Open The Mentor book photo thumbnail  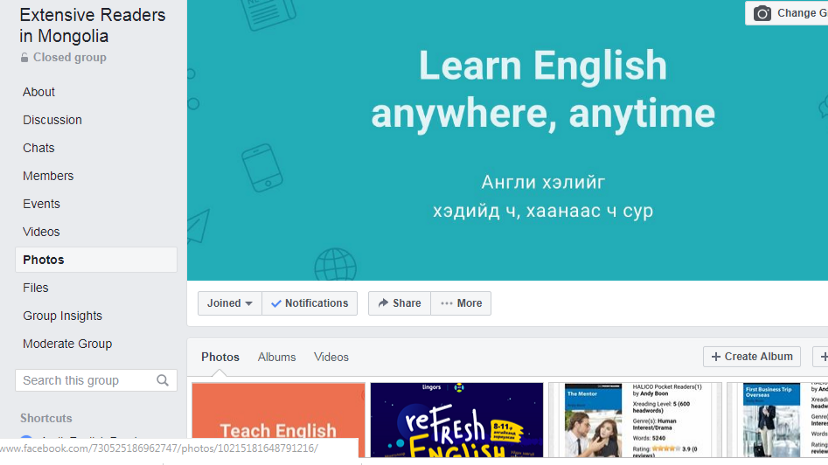pyautogui.click(x=635, y=420)
